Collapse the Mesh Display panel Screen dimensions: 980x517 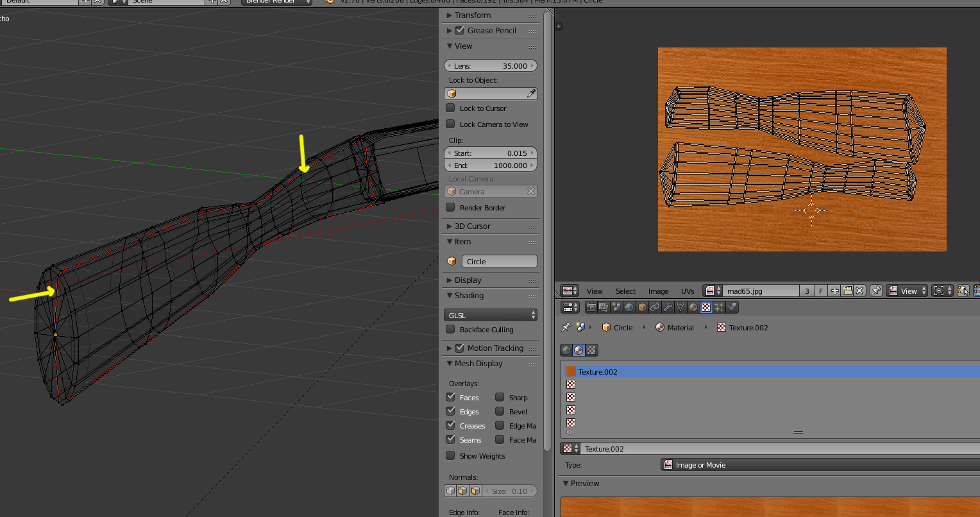click(x=478, y=364)
